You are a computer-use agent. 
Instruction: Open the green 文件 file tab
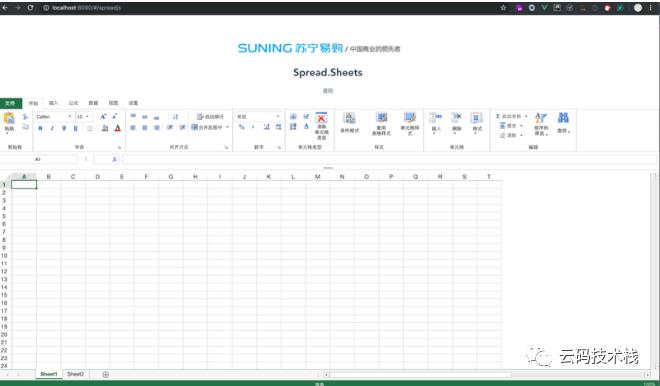pos(11,103)
